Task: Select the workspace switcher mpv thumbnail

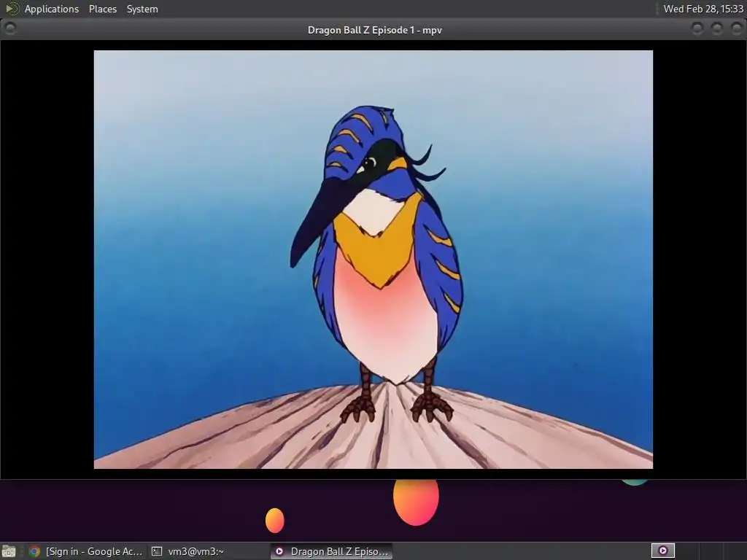Action: (662, 551)
